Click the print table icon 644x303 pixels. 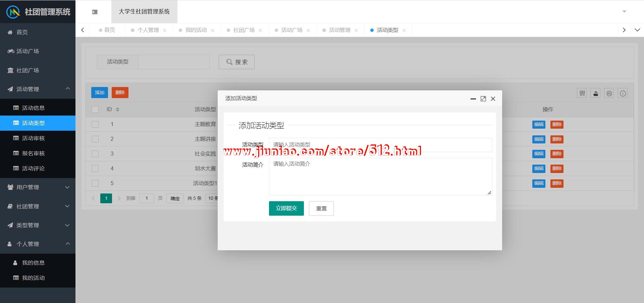click(x=609, y=93)
